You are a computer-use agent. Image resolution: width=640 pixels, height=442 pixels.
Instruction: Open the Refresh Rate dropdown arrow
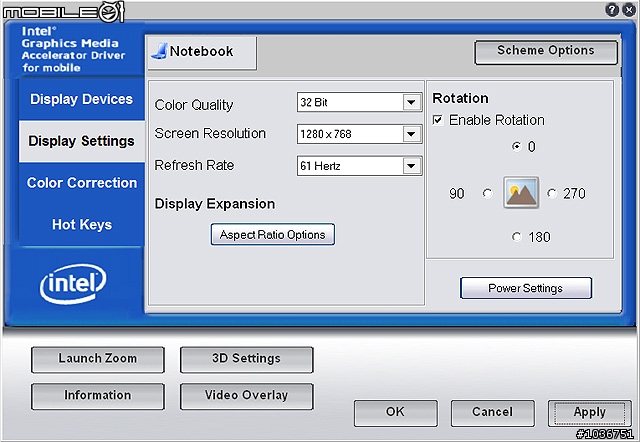[411, 166]
